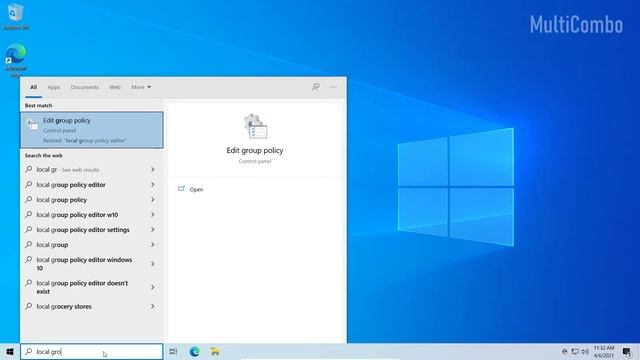The image size is (640, 360).
Task: Open the Action Center notifications icon
Action: click(627, 351)
